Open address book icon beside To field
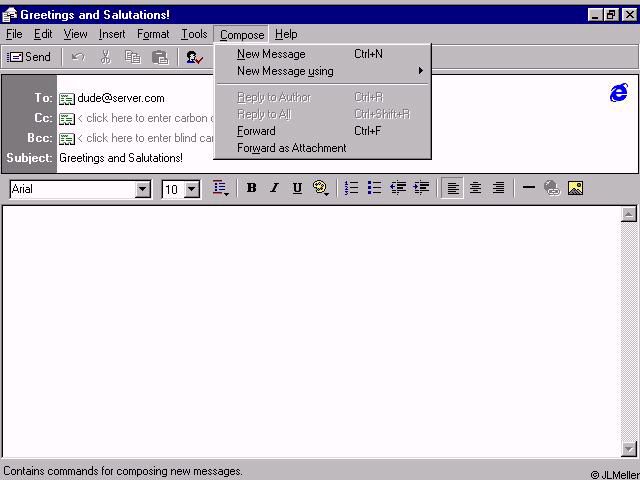This screenshot has height=480, width=640. [x=67, y=99]
